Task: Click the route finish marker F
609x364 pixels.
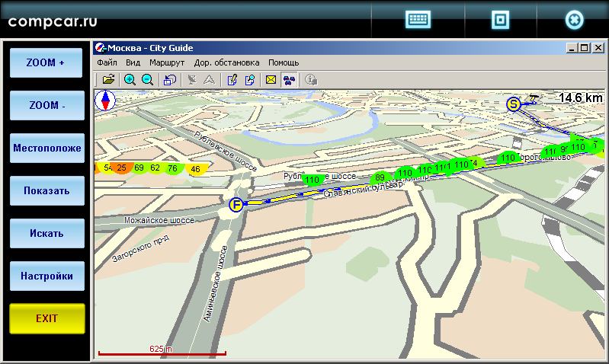Action: 236,204
